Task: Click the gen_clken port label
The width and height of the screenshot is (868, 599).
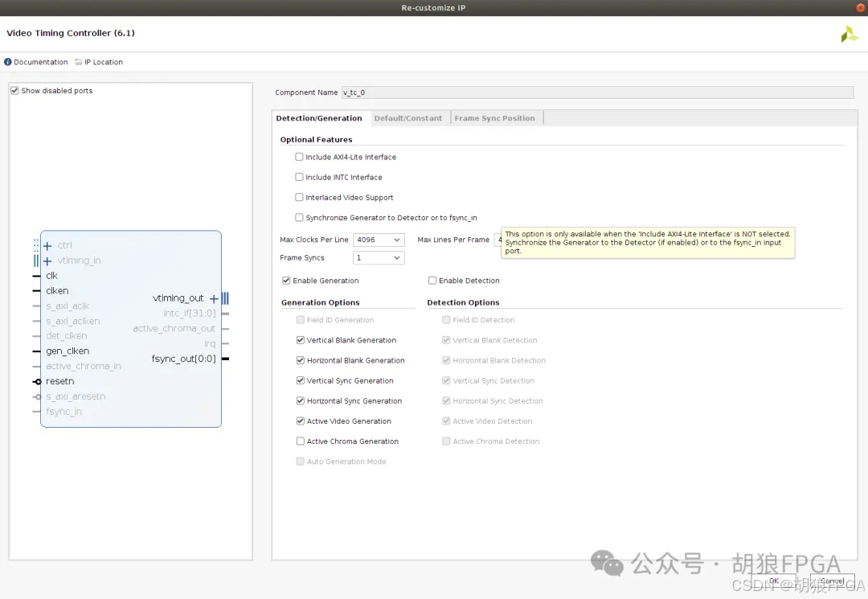Action: click(68, 351)
